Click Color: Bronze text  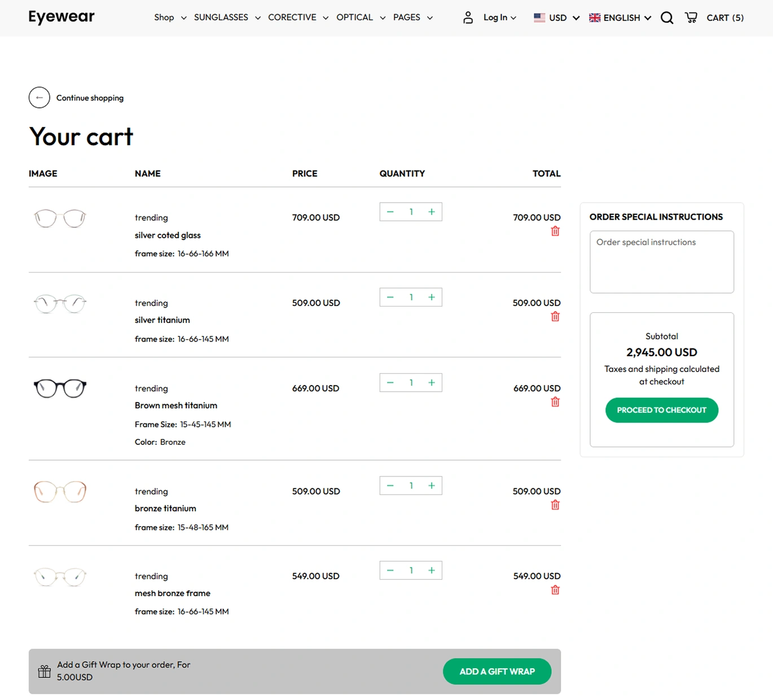(160, 442)
